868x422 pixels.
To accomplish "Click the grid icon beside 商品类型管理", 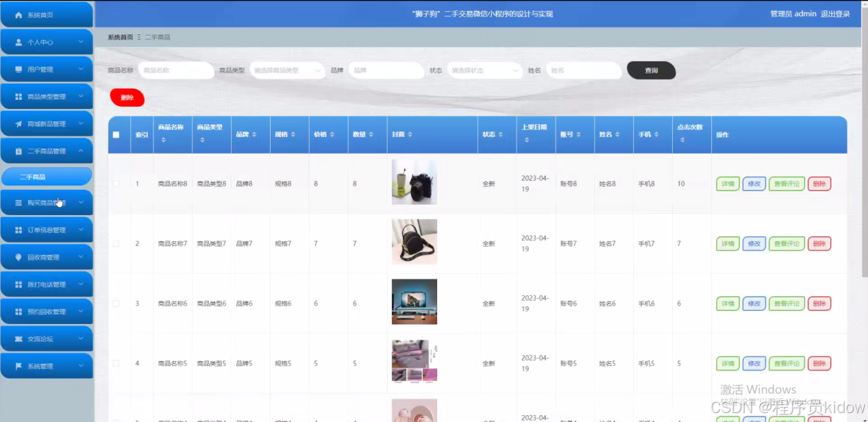I will 18,97.
